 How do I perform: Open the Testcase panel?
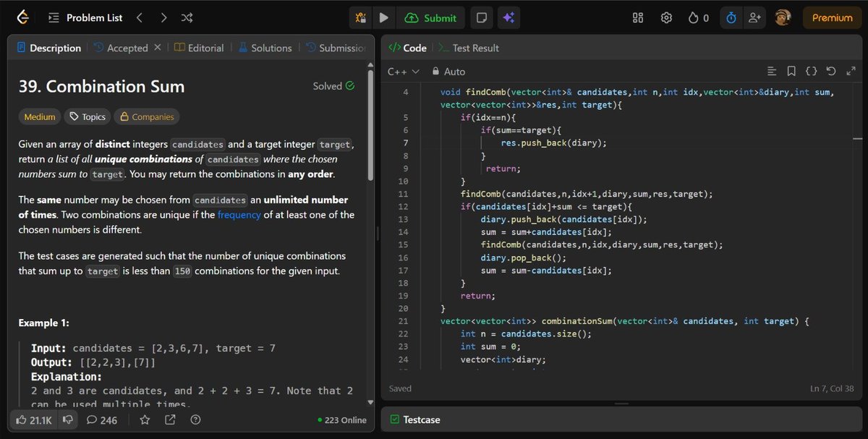point(415,419)
